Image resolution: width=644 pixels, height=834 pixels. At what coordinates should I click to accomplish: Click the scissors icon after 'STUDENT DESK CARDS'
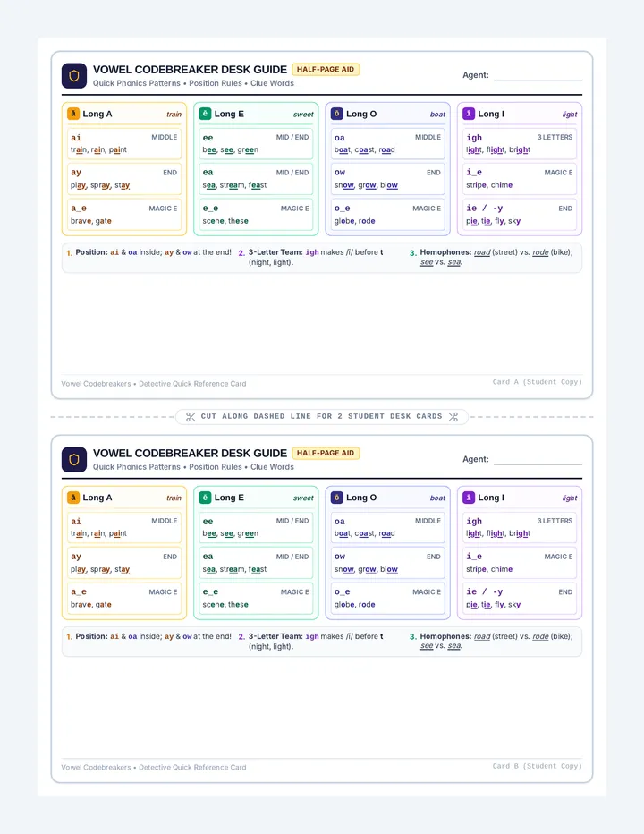(x=453, y=416)
